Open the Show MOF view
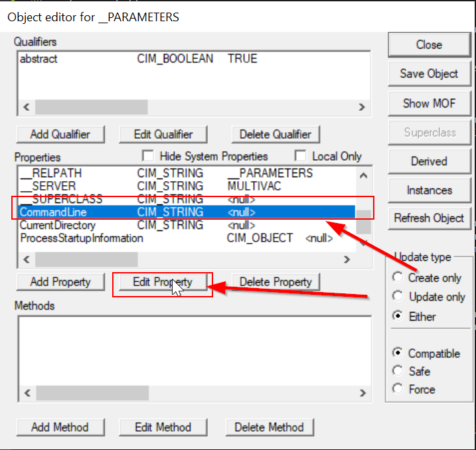476x450 pixels. pos(429,103)
